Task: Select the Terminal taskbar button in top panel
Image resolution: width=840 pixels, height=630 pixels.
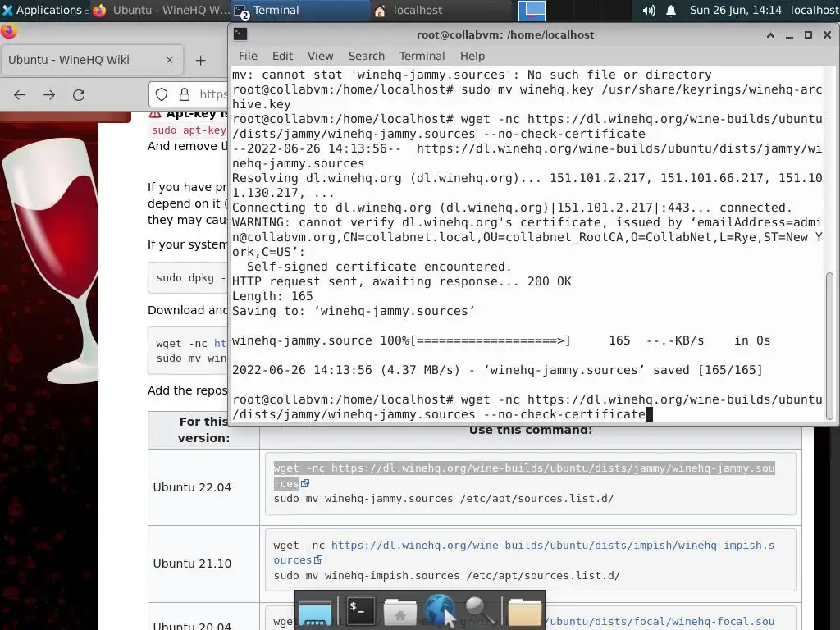Action: click(300, 10)
